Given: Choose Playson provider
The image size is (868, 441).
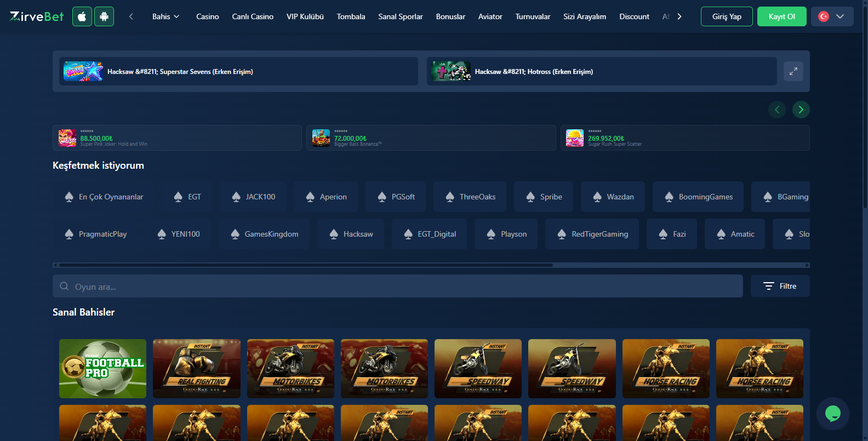Looking at the screenshot, I should tap(506, 234).
